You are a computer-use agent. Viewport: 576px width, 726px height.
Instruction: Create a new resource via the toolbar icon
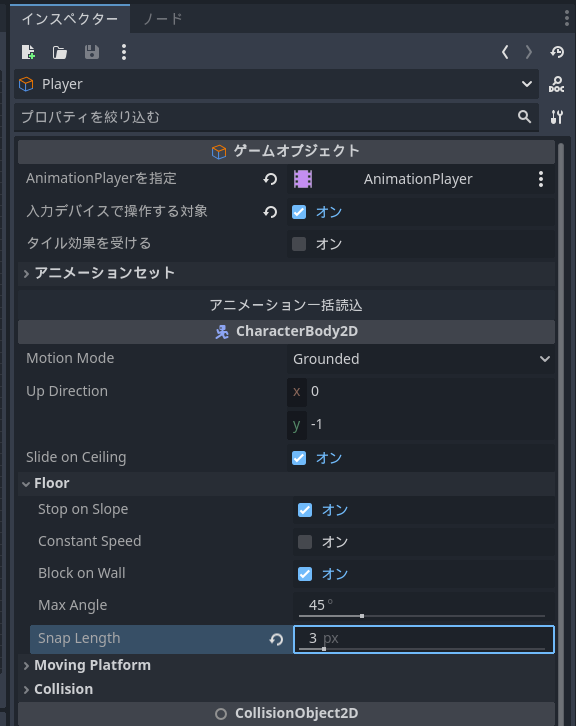click(29, 52)
